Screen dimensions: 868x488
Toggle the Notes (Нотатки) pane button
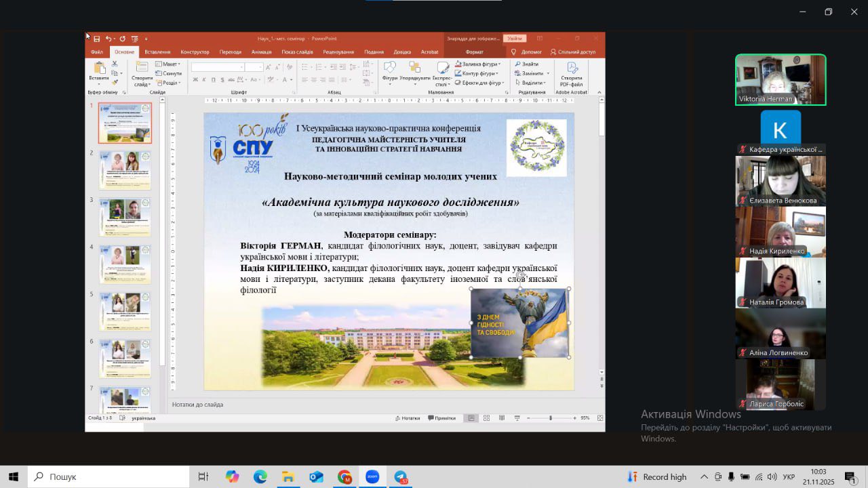click(408, 418)
